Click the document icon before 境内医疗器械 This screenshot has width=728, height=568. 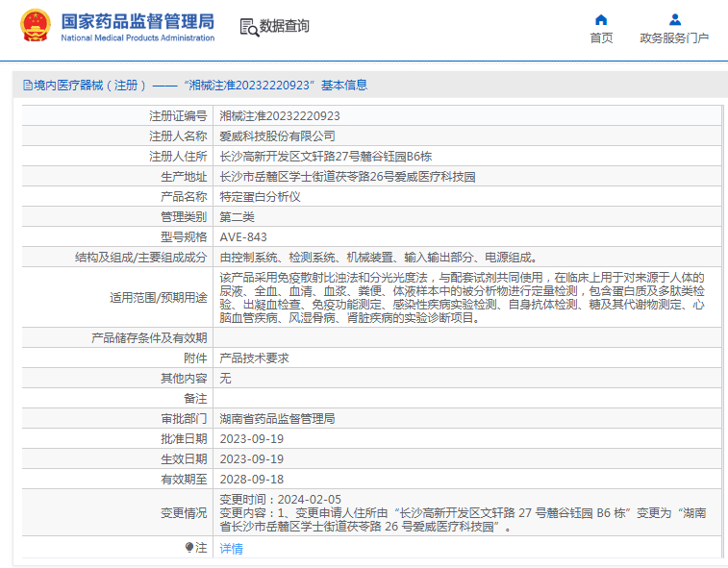tap(27, 85)
